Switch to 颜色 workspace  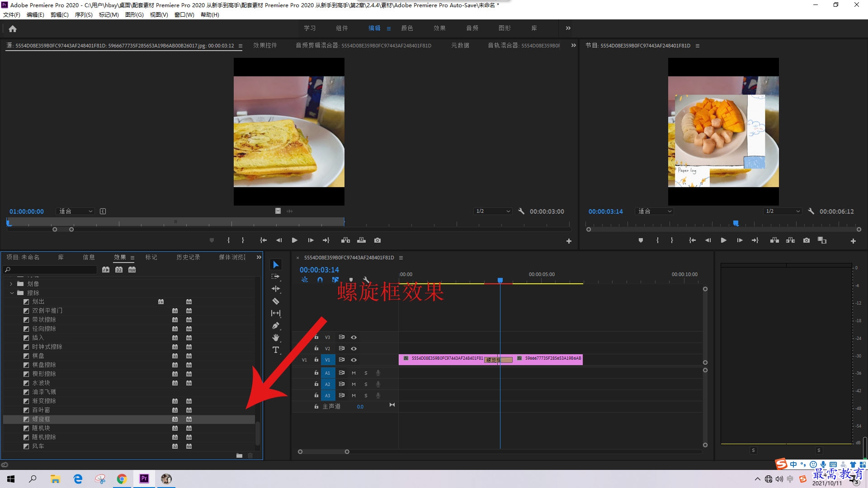[407, 28]
